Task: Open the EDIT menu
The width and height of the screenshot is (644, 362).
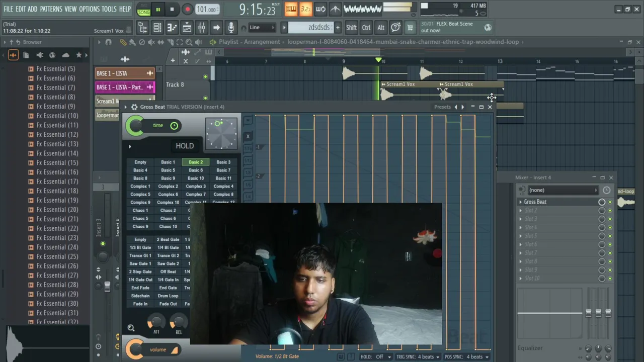Action: tap(21, 9)
